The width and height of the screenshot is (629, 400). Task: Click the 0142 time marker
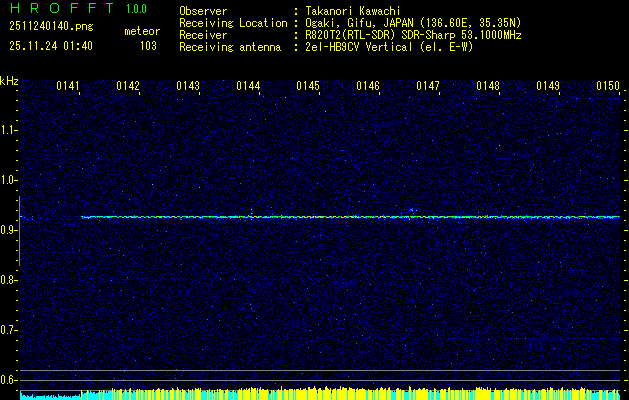point(128,86)
